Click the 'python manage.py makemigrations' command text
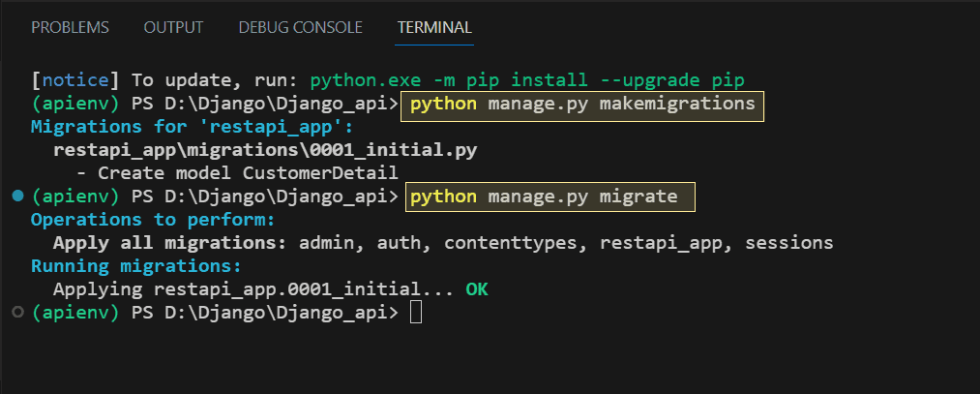This screenshot has width=980, height=394. pyautogui.click(x=582, y=104)
